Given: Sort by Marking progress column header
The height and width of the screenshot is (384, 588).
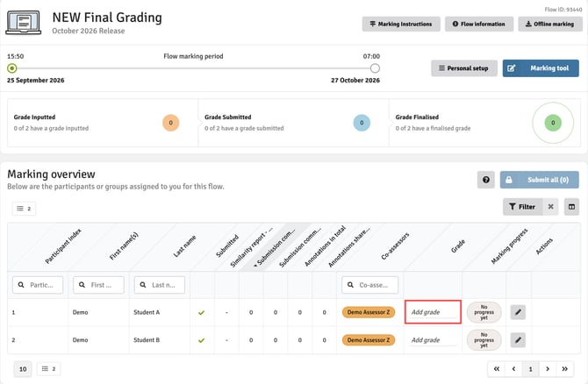Looking at the screenshot, I should pyautogui.click(x=509, y=246).
